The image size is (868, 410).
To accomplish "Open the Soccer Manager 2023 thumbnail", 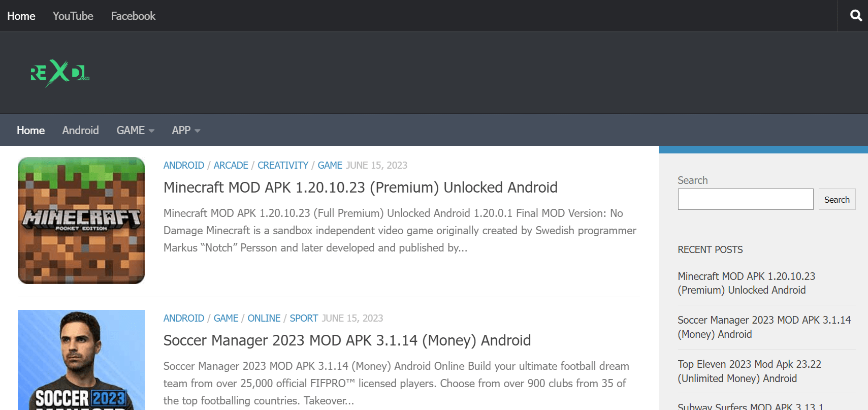I will (81, 360).
